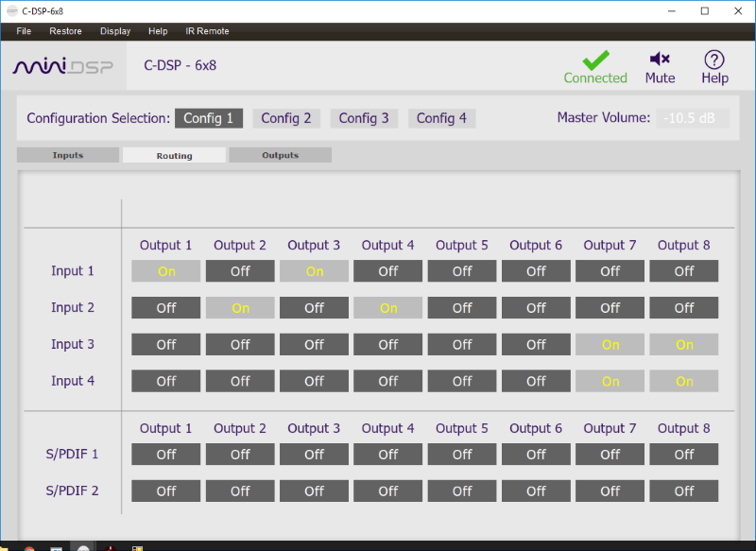Enable Input 1 to Output 2 routing
The width and height of the screenshot is (756, 551).
pyautogui.click(x=240, y=271)
